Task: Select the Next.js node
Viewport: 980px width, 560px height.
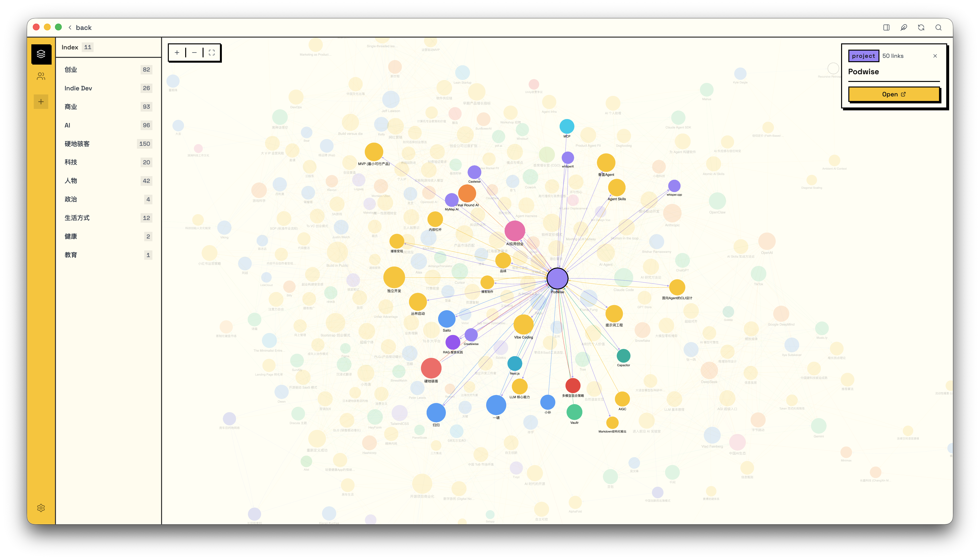Action: (x=514, y=364)
